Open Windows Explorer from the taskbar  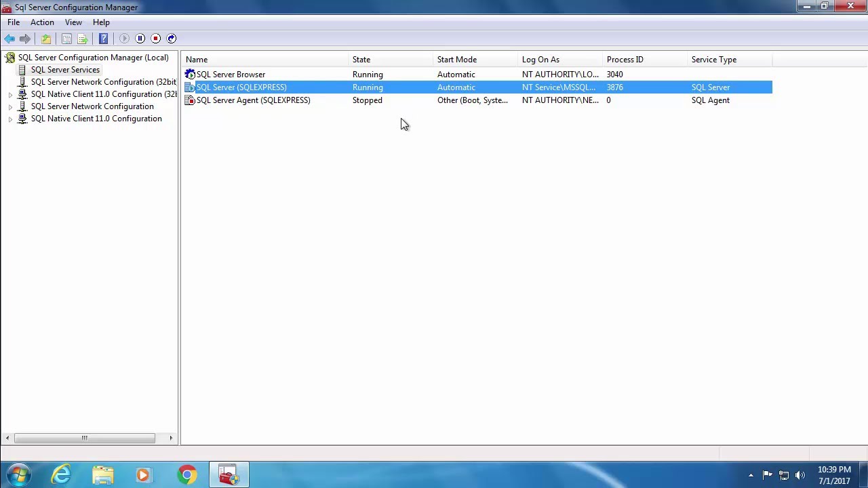[103, 475]
